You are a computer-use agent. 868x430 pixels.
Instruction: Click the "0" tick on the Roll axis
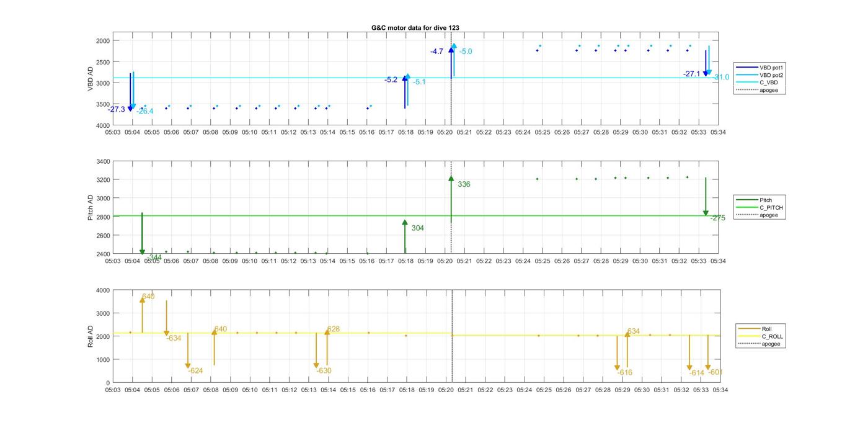108,383
